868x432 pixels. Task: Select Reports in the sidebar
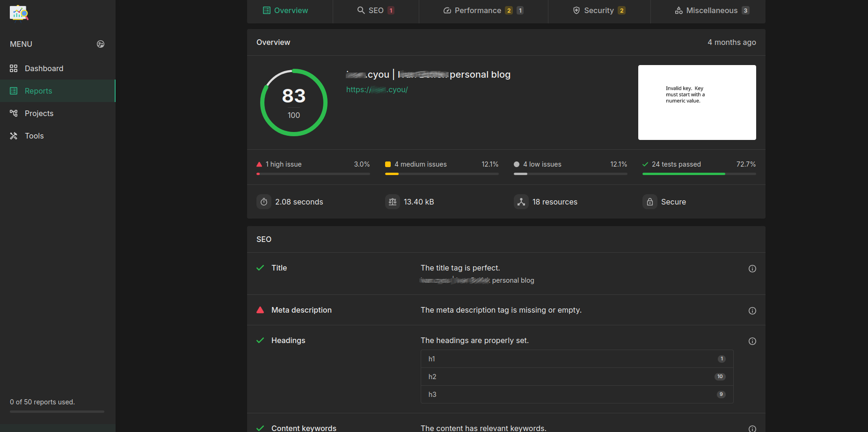click(38, 91)
